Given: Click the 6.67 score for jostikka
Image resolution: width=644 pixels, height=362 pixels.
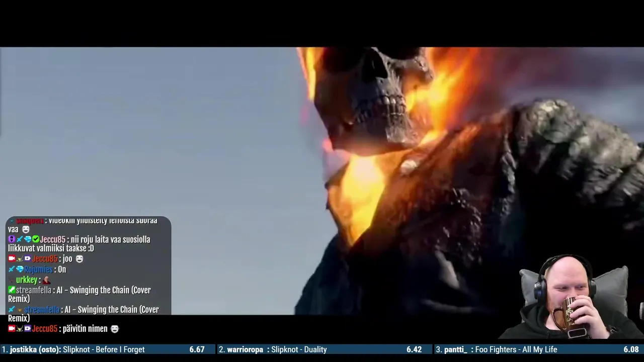Looking at the screenshot, I should pos(197,349).
